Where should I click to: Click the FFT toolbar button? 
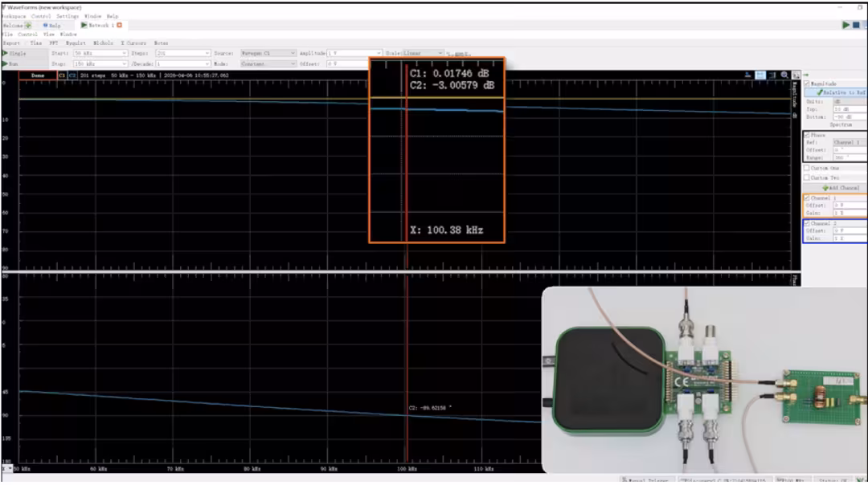pyautogui.click(x=54, y=43)
